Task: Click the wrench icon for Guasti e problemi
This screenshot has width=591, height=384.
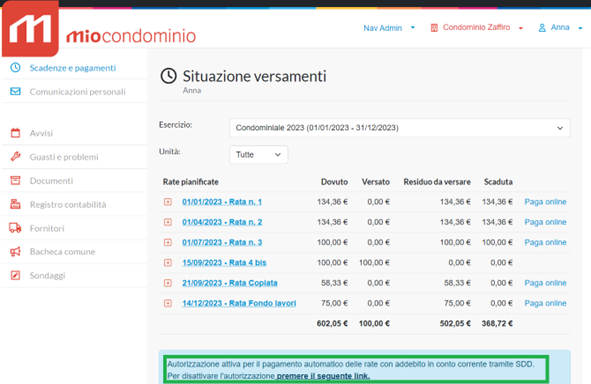Action: (x=15, y=156)
